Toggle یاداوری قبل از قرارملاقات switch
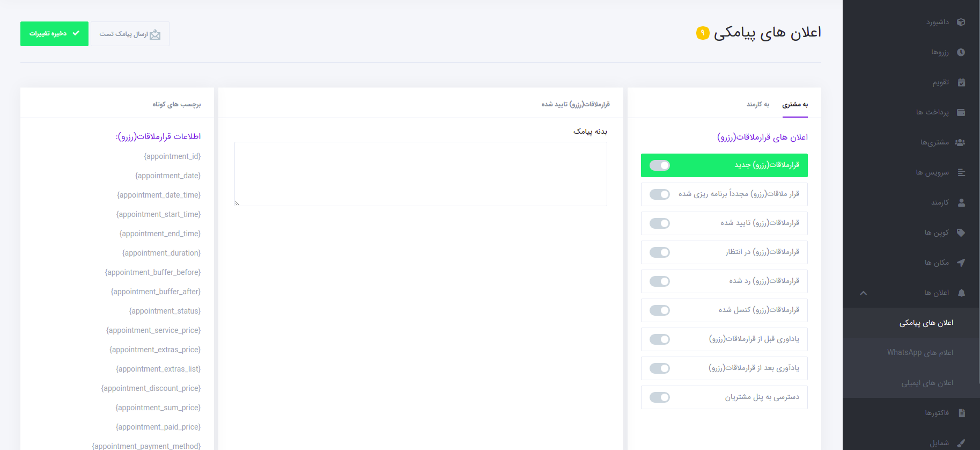This screenshot has width=980, height=450. [660, 339]
